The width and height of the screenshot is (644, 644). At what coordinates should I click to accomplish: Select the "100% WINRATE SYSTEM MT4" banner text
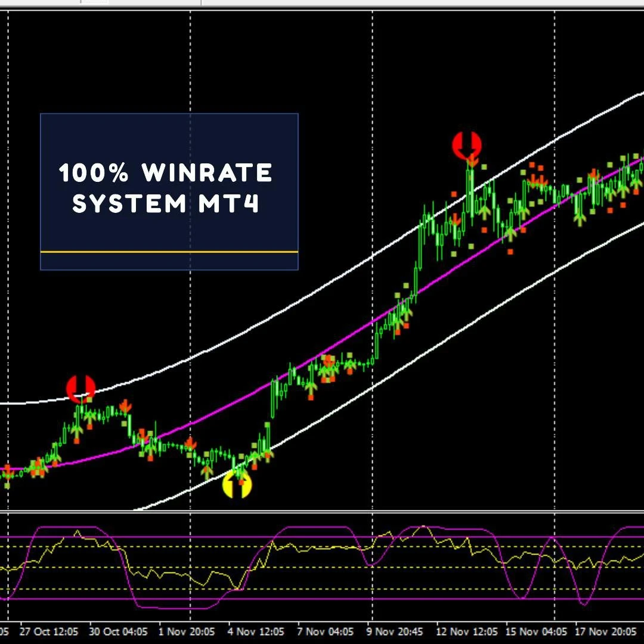[x=166, y=188]
